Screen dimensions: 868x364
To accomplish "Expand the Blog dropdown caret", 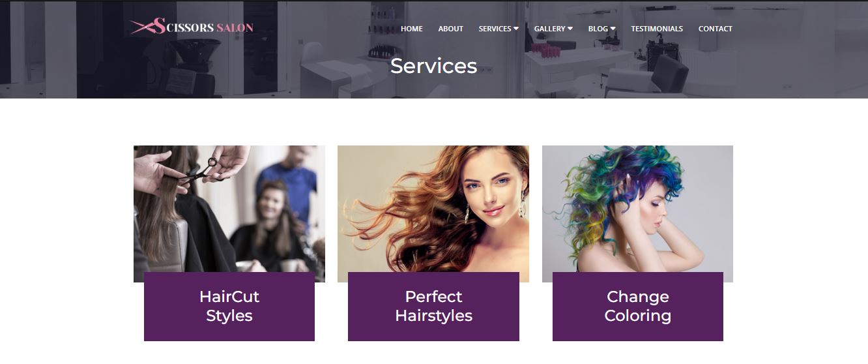I will pyautogui.click(x=613, y=29).
